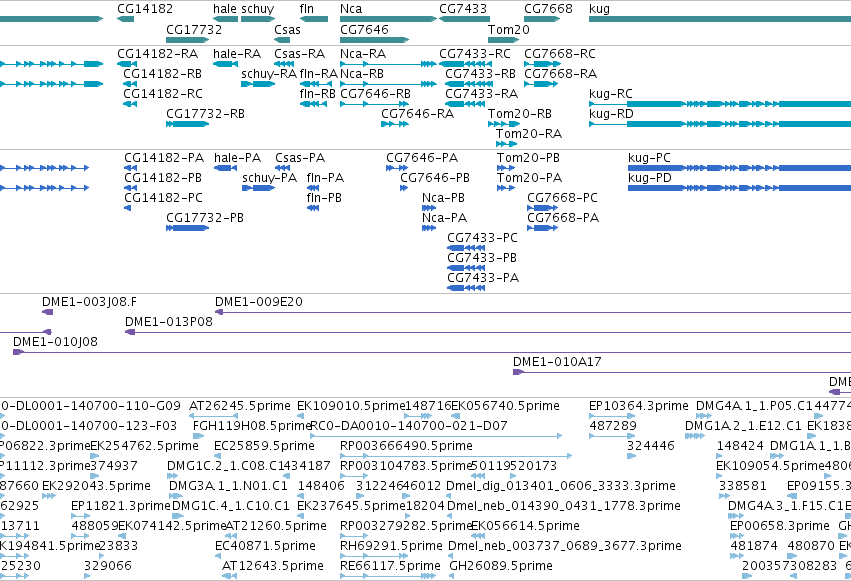Click the CG14182 gene label

click(x=145, y=9)
